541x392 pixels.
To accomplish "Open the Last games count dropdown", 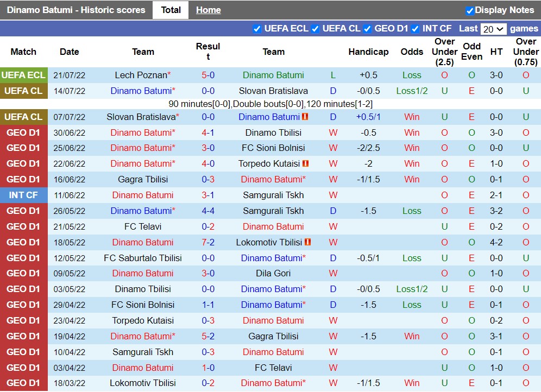I will [493, 29].
